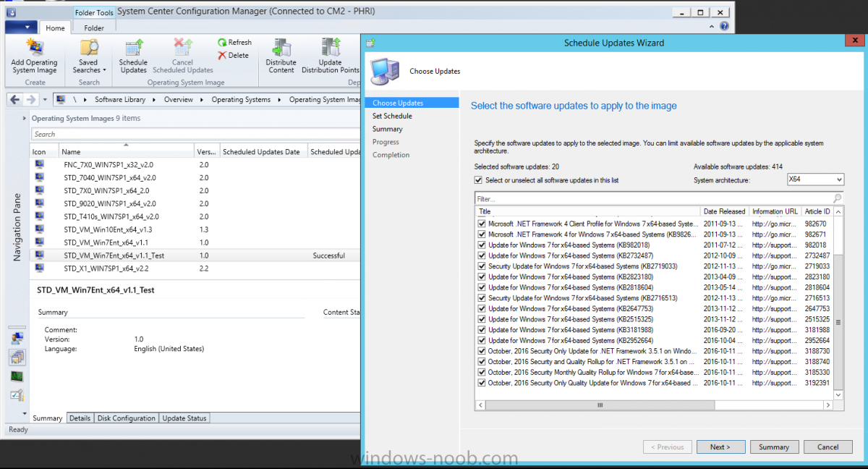
Task: Toggle Select or unselect all software updates
Action: pyautogui.click(x=478, y=180)
